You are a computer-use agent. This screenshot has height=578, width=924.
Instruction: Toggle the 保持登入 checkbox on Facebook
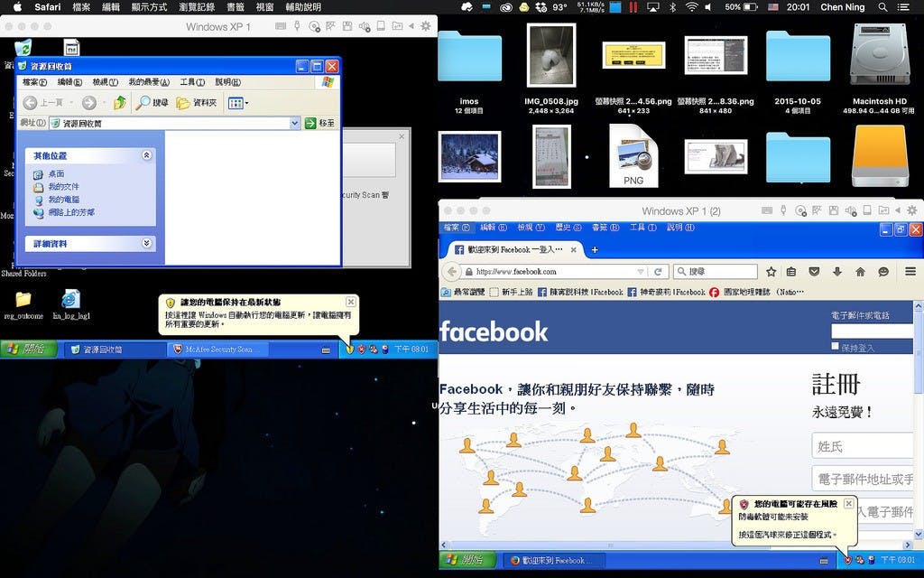[835, 346]
